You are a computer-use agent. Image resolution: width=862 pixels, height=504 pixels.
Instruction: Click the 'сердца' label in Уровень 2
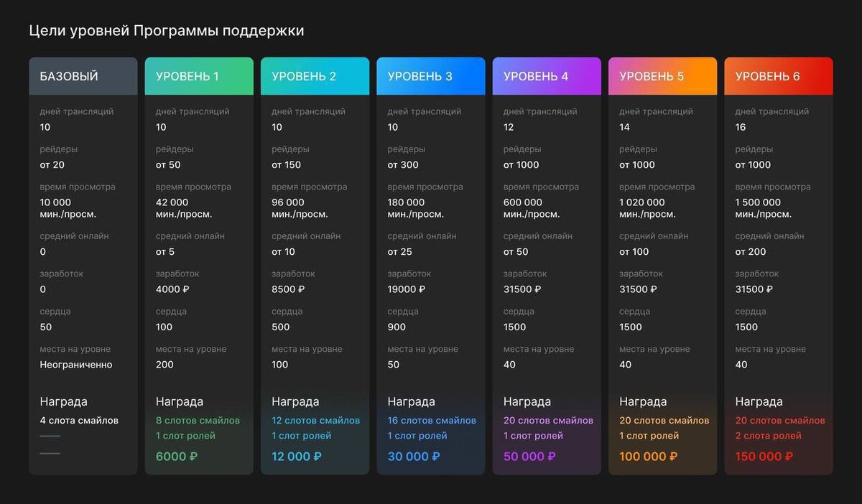[x=287, y=312]
